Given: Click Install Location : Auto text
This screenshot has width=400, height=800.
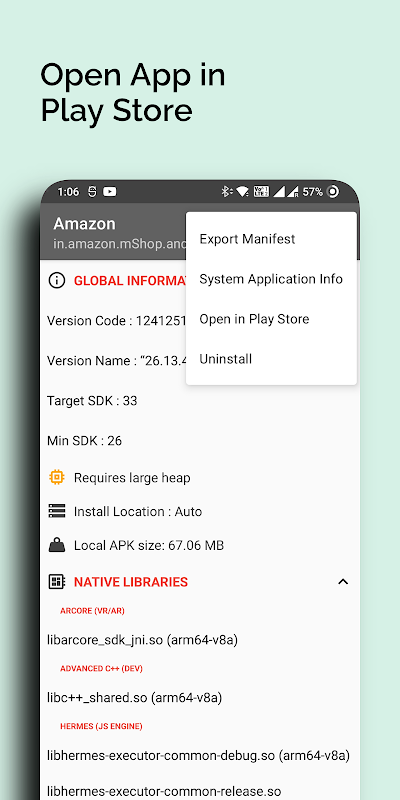Looking at the screenshot, I should tap(138, 512).
